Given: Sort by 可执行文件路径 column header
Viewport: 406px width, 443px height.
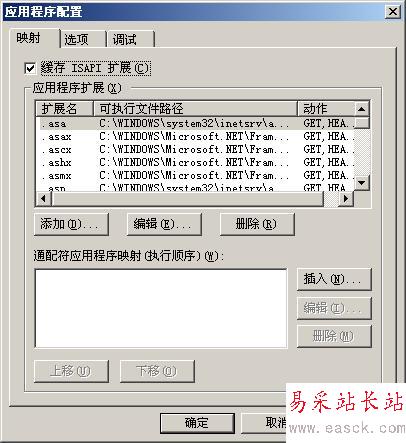Looking at the screenshot, I should (195, 109).
